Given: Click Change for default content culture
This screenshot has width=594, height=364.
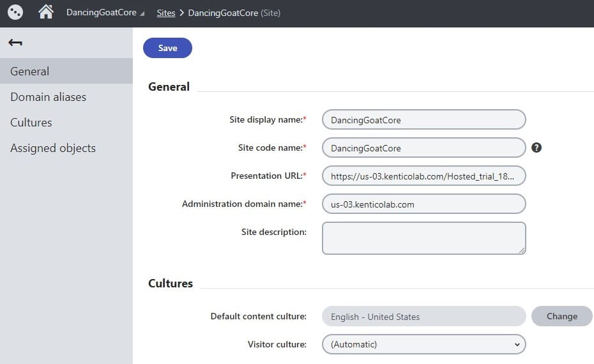Looking at the screenshot, I should 562,316.
